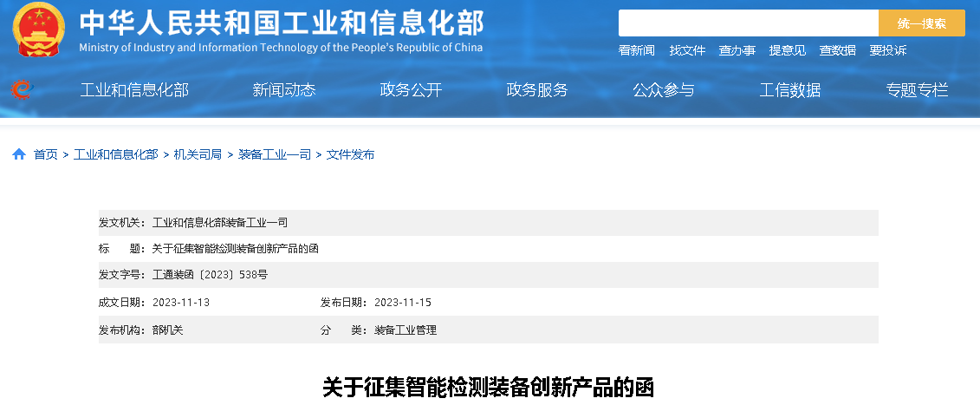Click breadcrumb link 工业和信息化部
This screenshot has width=980, height=418.
click(115, 154)
